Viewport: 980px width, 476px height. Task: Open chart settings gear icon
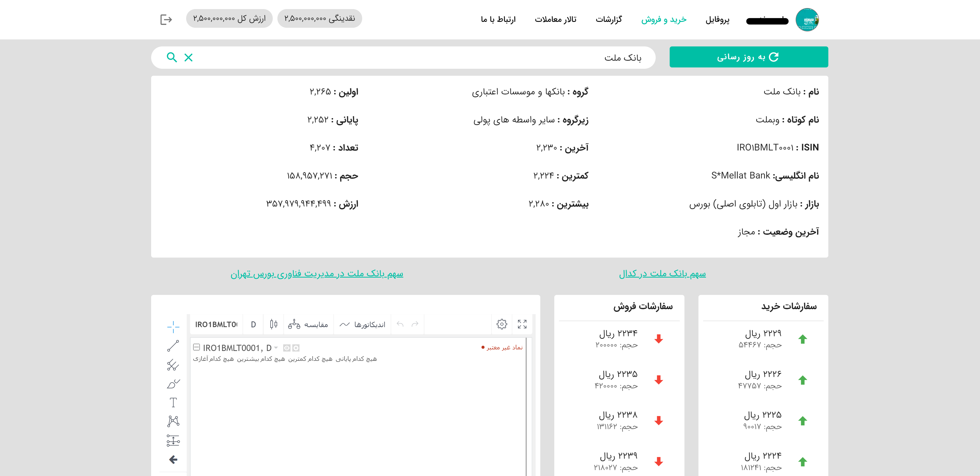502,324
